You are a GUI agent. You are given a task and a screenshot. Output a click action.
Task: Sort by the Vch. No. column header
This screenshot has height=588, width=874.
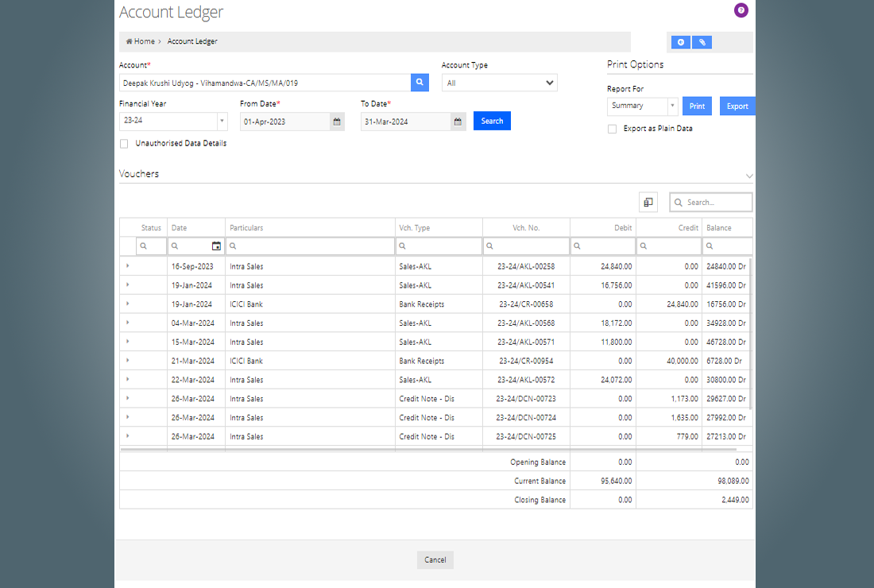(x=526, y=228)
